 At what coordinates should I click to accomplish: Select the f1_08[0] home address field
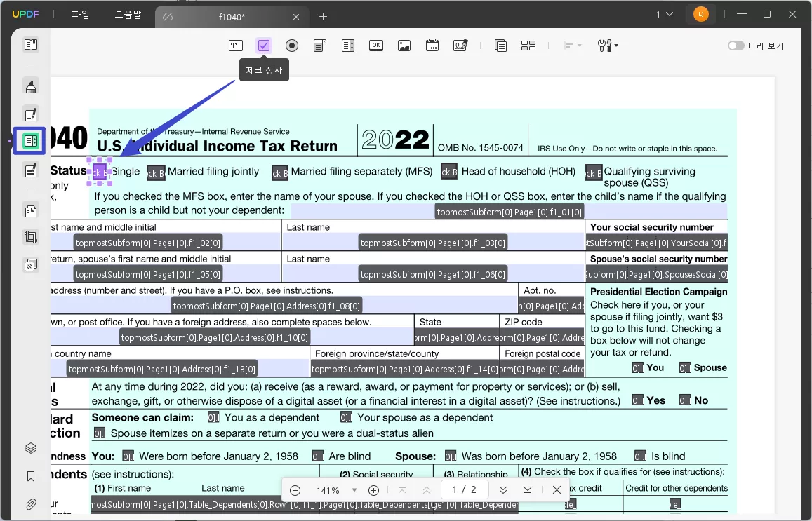tap(285, 305)
